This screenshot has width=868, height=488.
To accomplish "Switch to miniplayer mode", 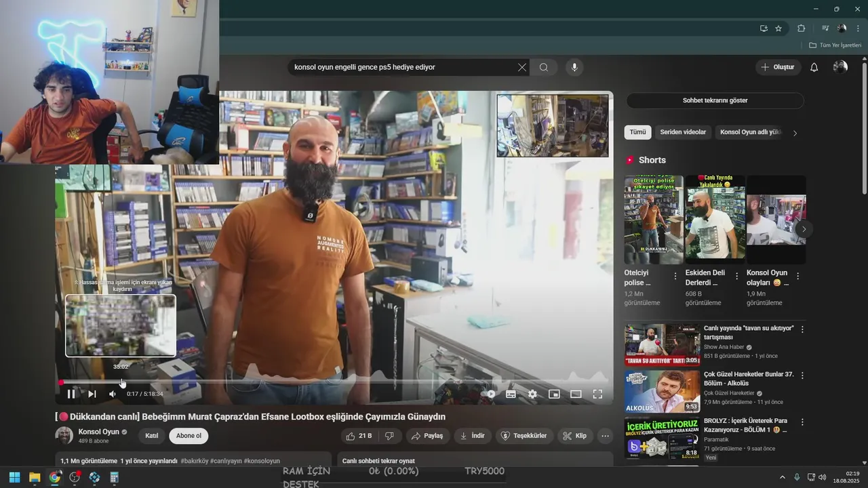I will [x=554, y=394].
